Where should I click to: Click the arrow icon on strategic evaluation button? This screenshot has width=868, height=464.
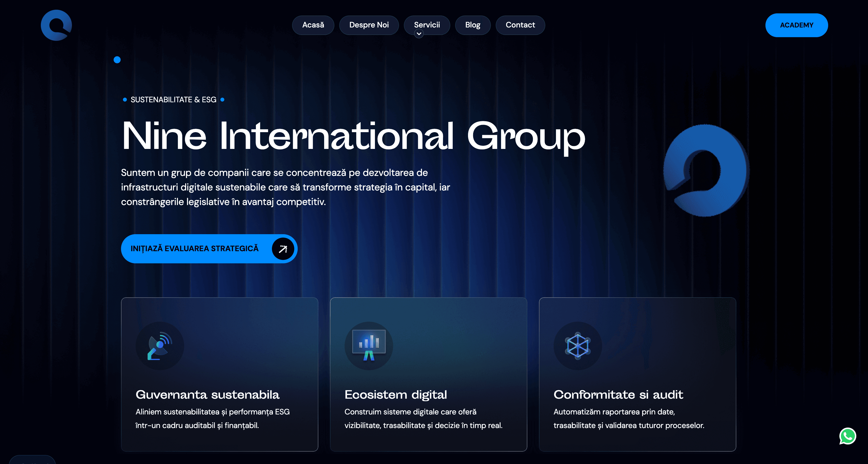point(283,249)
